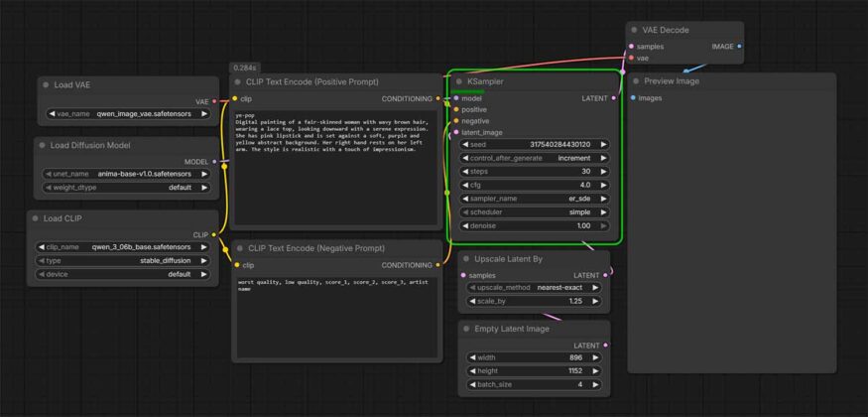Increase scale_by with right arrow

pyautogui.click(x=595, y=301)
